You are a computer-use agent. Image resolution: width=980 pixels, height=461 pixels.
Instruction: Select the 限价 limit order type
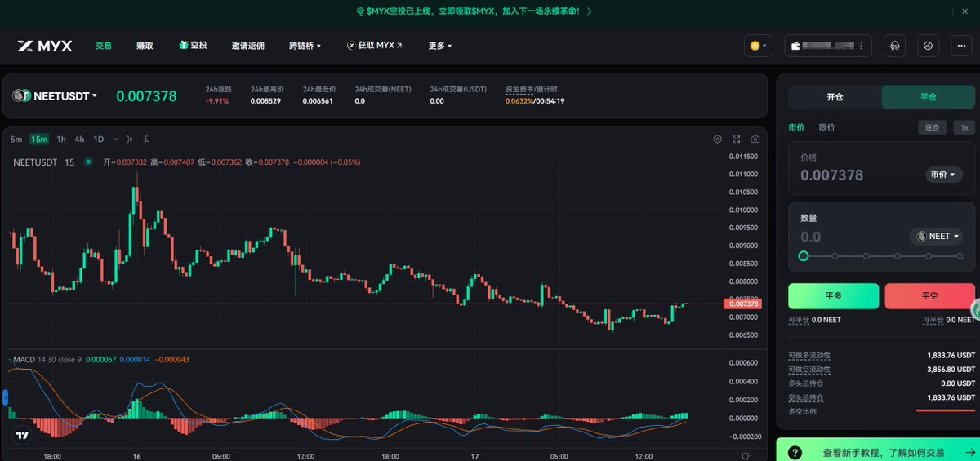827,127
